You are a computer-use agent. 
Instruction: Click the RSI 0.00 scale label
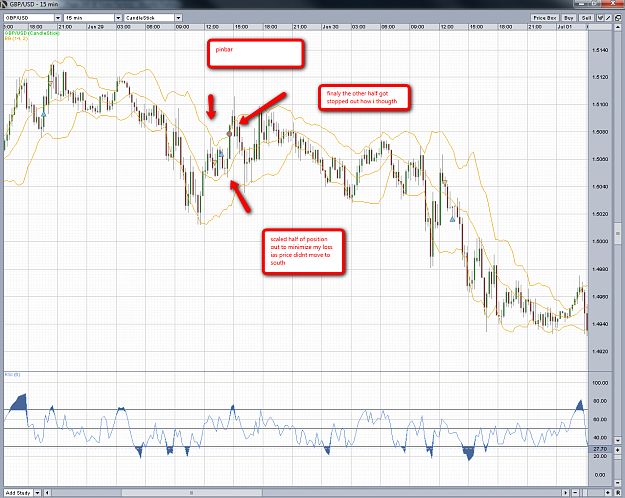pos(600,475)
